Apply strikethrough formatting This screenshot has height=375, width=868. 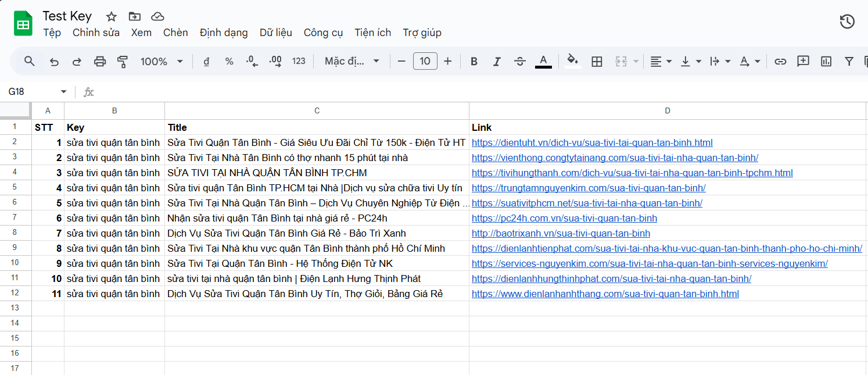pos(520,60)
